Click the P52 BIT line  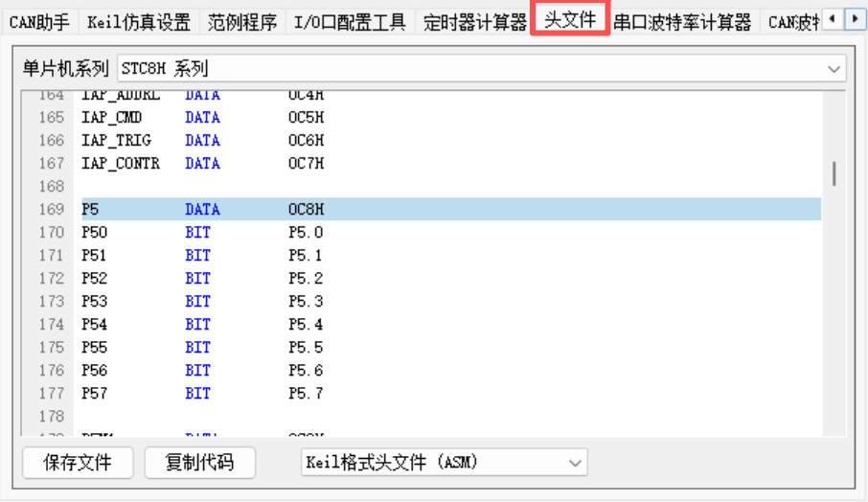pyautogui.click(x=451, y=279)
